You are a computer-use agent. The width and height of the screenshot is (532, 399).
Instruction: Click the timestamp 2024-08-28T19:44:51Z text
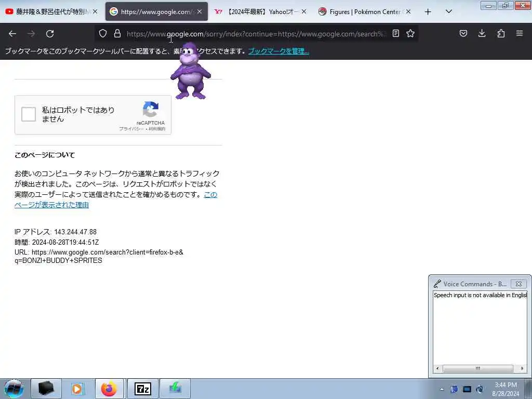pos(65,242)
